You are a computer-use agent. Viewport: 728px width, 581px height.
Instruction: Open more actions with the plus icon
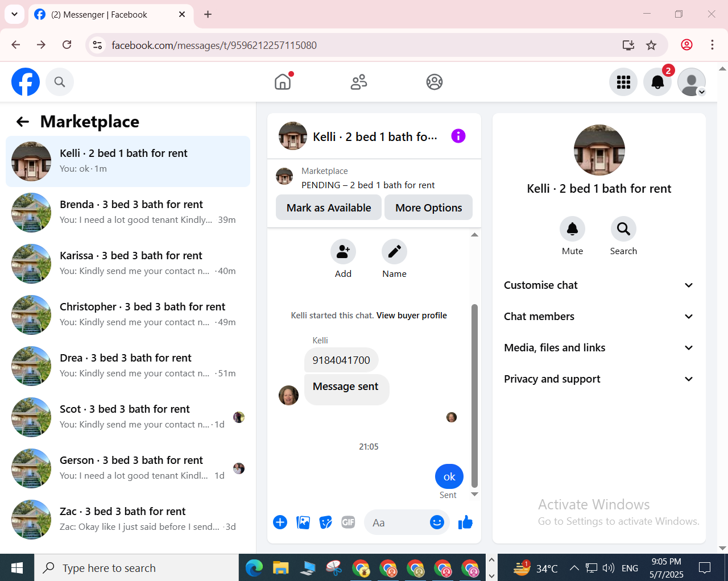click(x=280, y=522)
